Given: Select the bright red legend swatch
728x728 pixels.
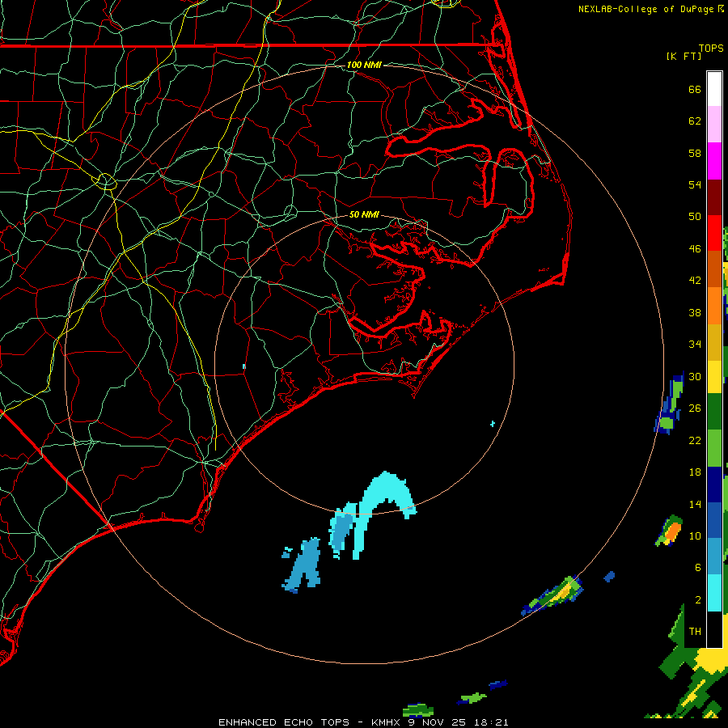Looking at the screenshot, I should click(714, 233).
